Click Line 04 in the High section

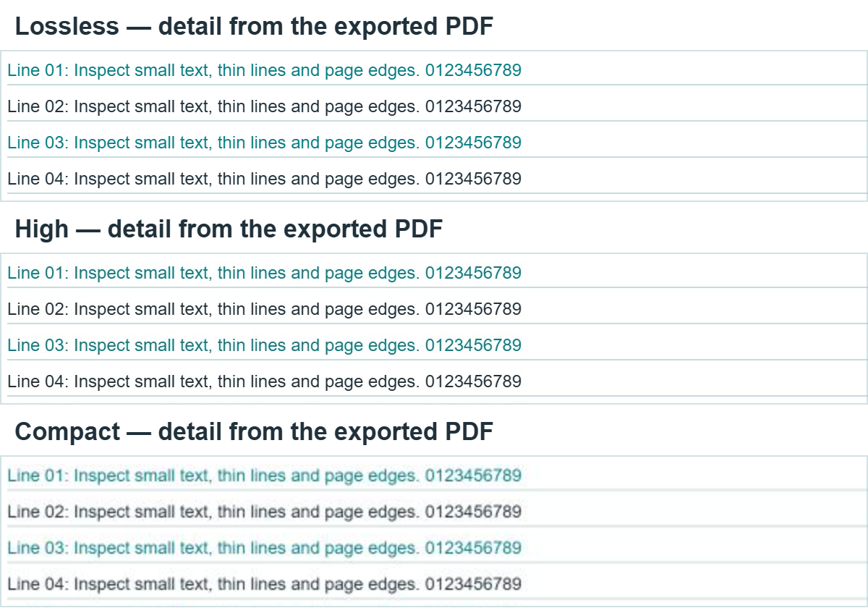click(x=264, y=381)
